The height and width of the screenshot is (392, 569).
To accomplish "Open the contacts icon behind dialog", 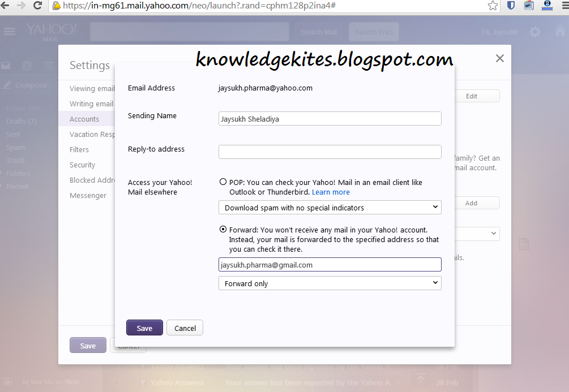I will [x=27, y=66].
